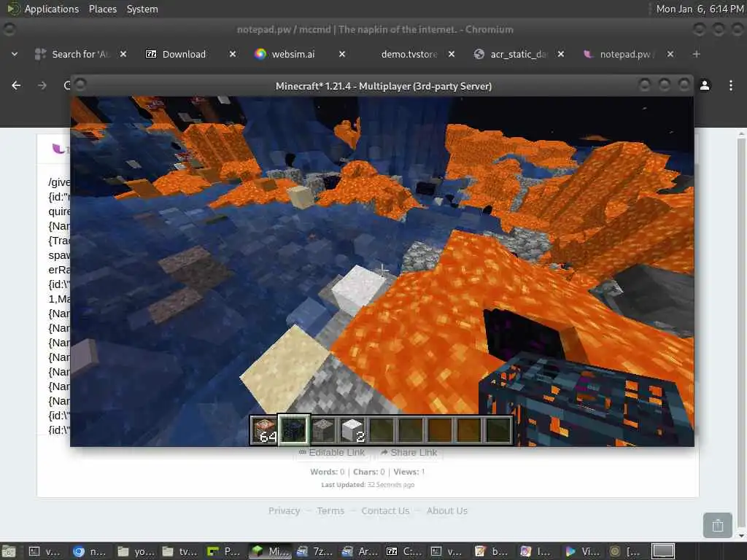
Task: Switch to the Download tab
Action: (183, 54)
